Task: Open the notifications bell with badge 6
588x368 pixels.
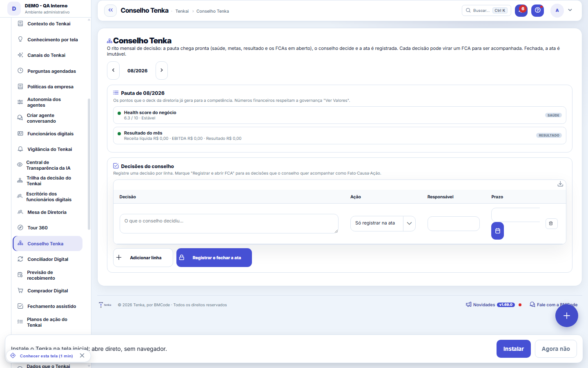Action: (x=521, y=10)
